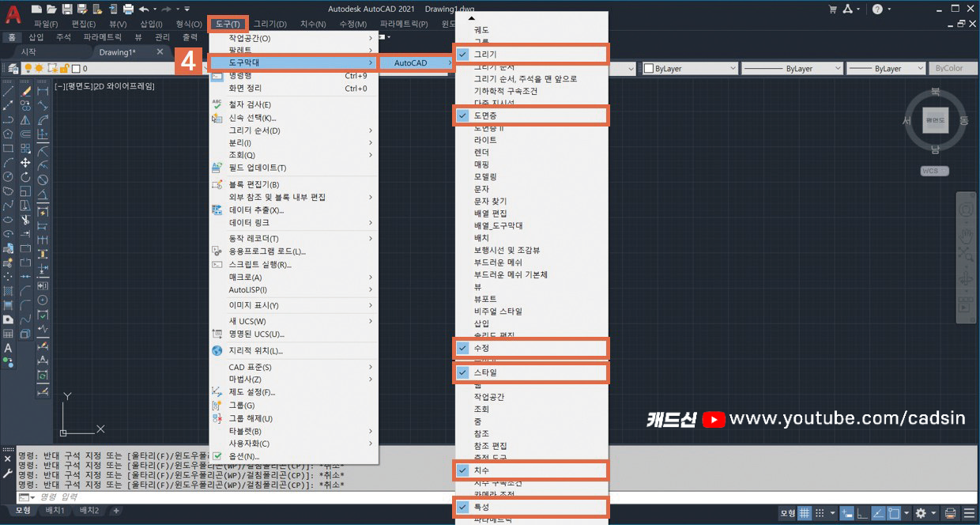Open status bar customization hamburger icon

(969, 512)
